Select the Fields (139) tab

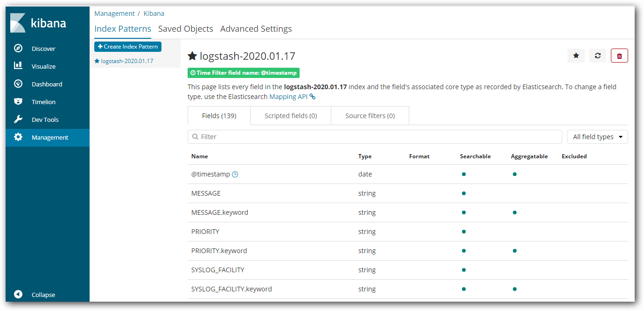coord(219,116)
